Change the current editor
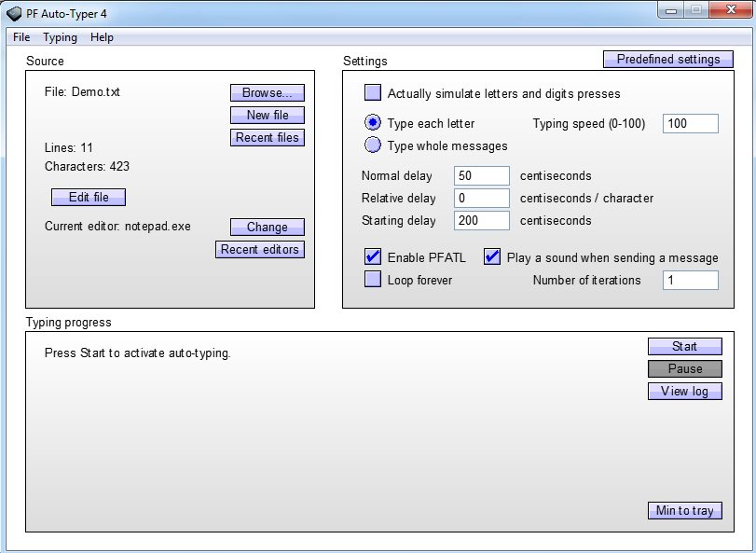The width and height of the screenshot is (756, 553). click(268, 228)
